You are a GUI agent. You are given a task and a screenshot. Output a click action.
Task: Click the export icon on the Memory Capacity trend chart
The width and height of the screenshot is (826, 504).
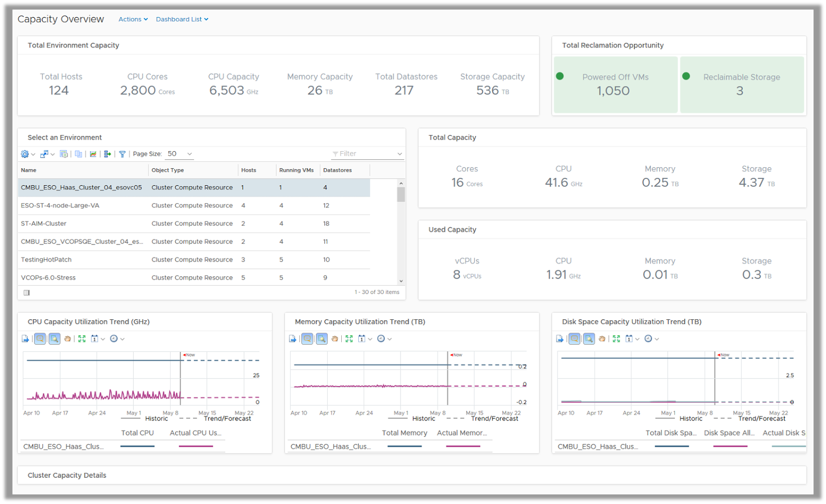(x=293, y=338)
